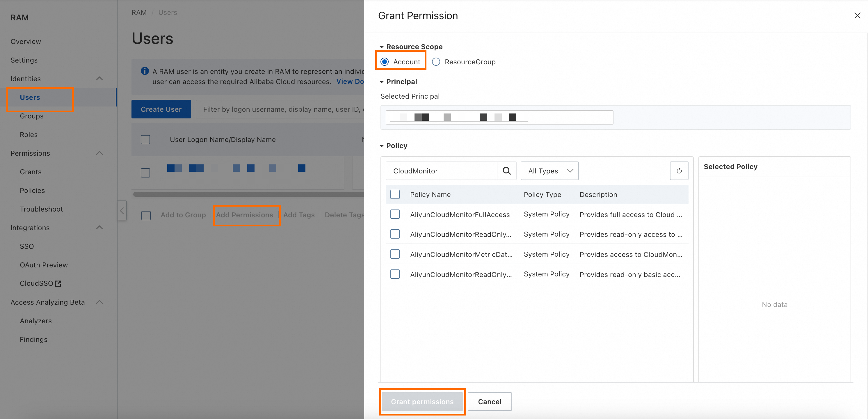Image resolution: width=868 pixels, height=419 pixels.
Task: Click the info icon in Users banner
Action: 145,71
